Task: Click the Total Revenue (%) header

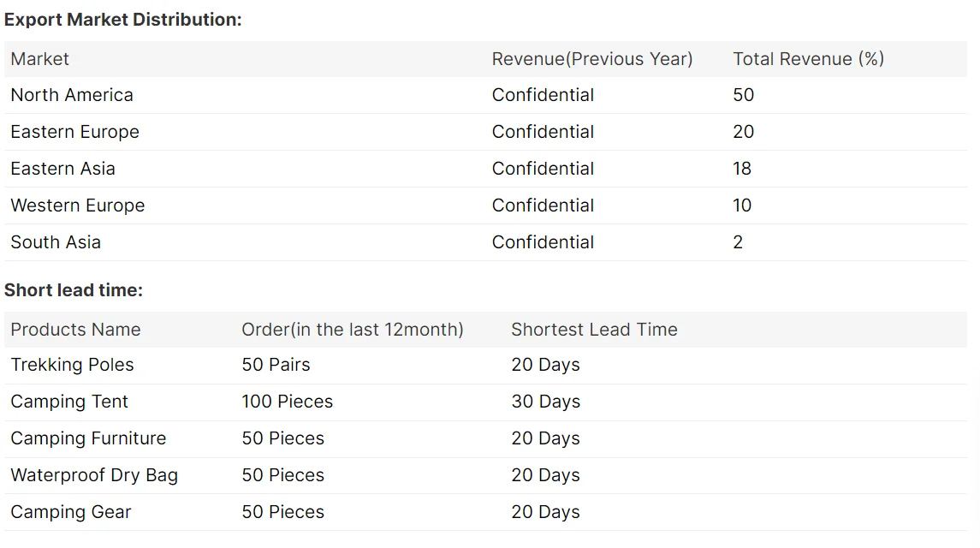Action: [x=808, y=59]
